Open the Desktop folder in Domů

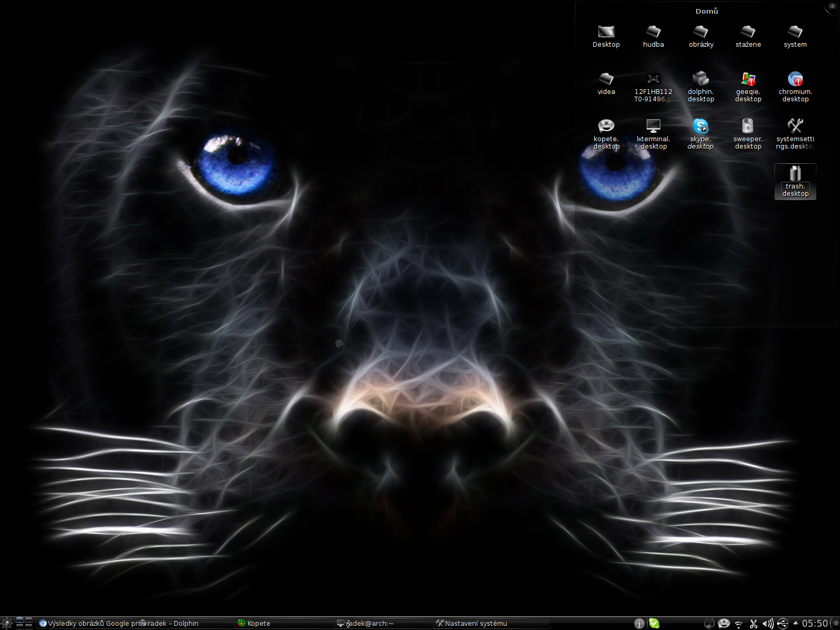pos(606,36)
